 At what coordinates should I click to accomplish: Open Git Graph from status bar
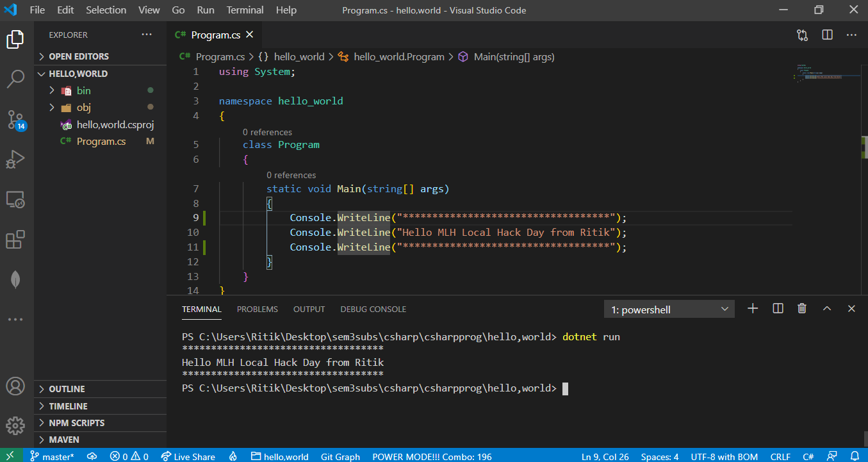(340, 456)
